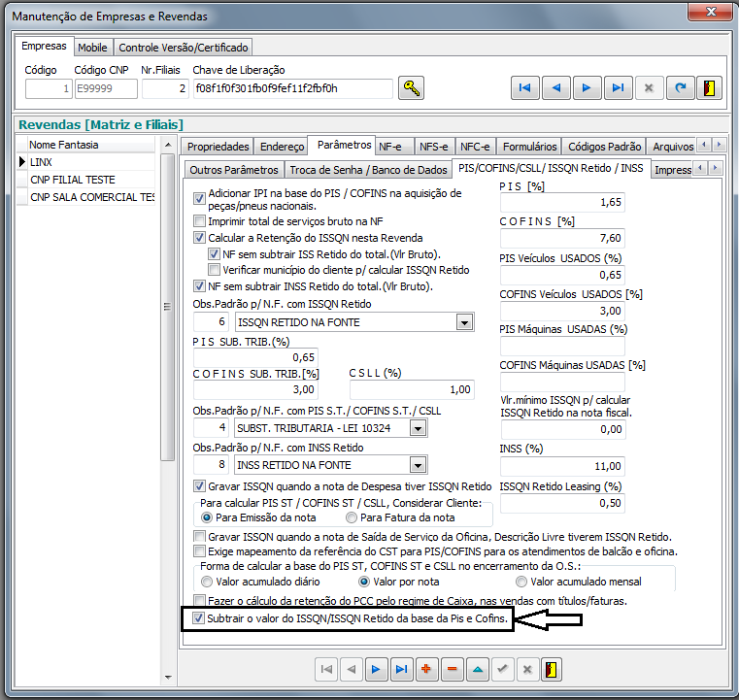Open the Códigos Padrão tab
Screen dimensions: 739x700
[604, 147]
